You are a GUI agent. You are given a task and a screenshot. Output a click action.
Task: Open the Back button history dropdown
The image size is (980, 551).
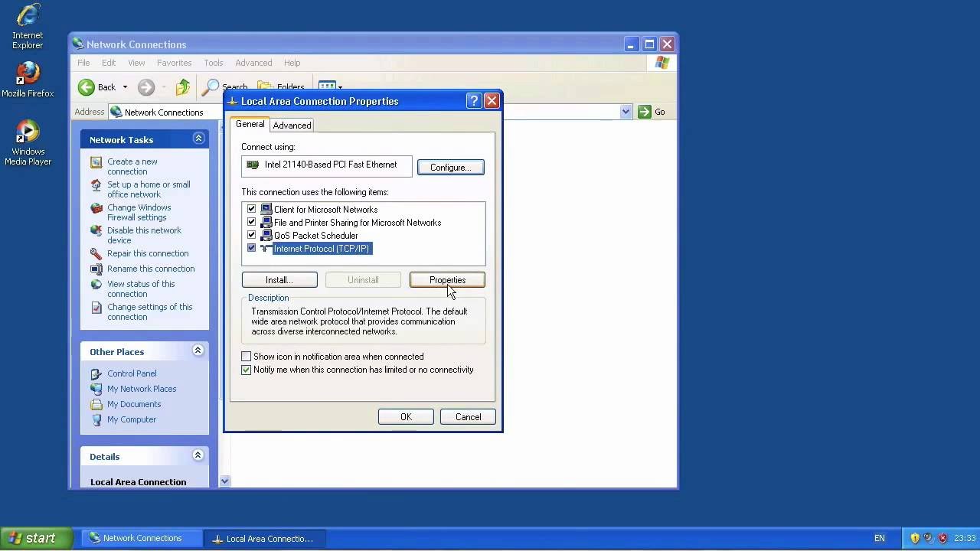coord(125,87)
